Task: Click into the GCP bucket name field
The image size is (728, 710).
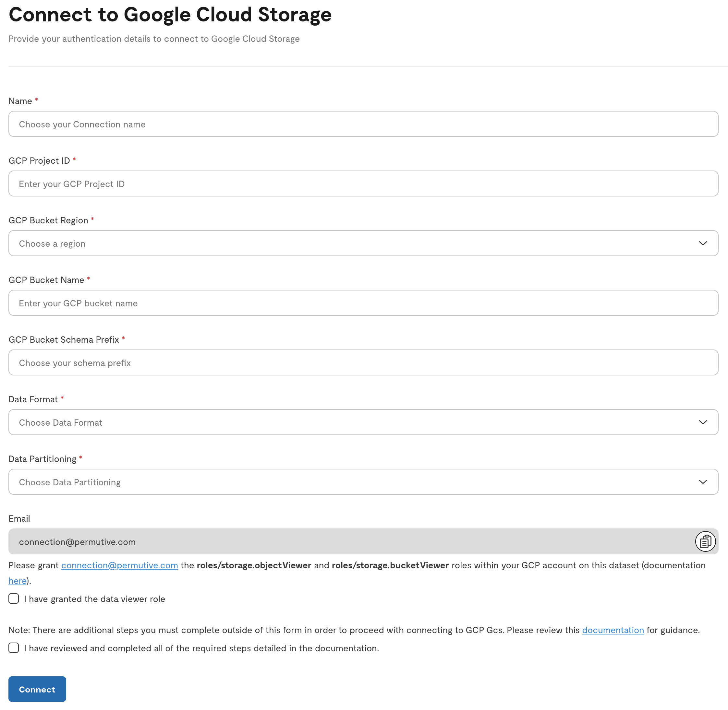Action: coord(363,303)
